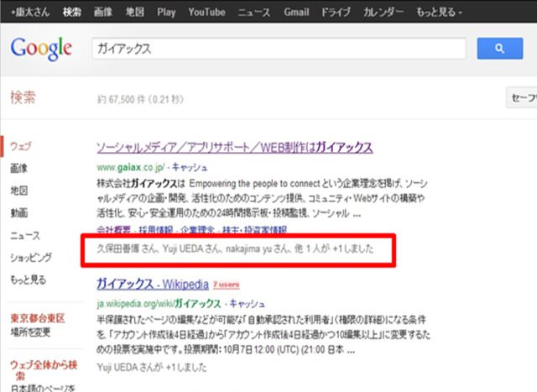Open the キャッシュ link for ja.wikipedia.org
This screenshot has height=392, width=537.
(x=247, y=304)
